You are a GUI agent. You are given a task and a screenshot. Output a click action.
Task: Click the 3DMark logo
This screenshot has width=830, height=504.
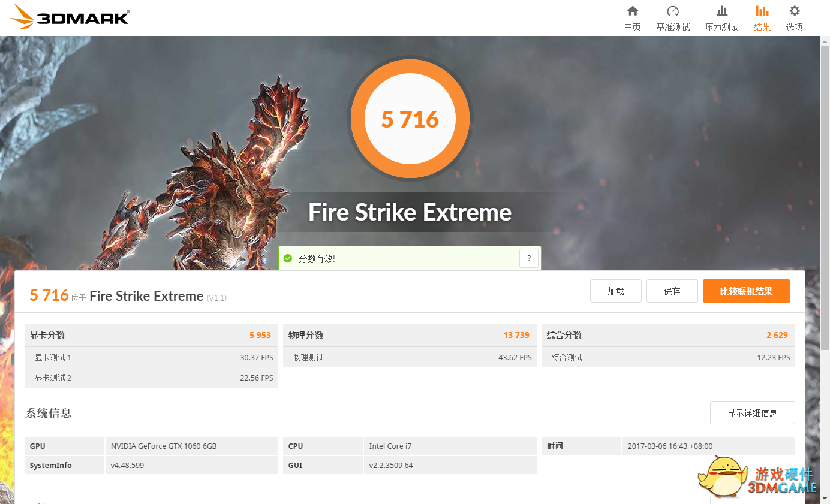[x=70, y=17]
